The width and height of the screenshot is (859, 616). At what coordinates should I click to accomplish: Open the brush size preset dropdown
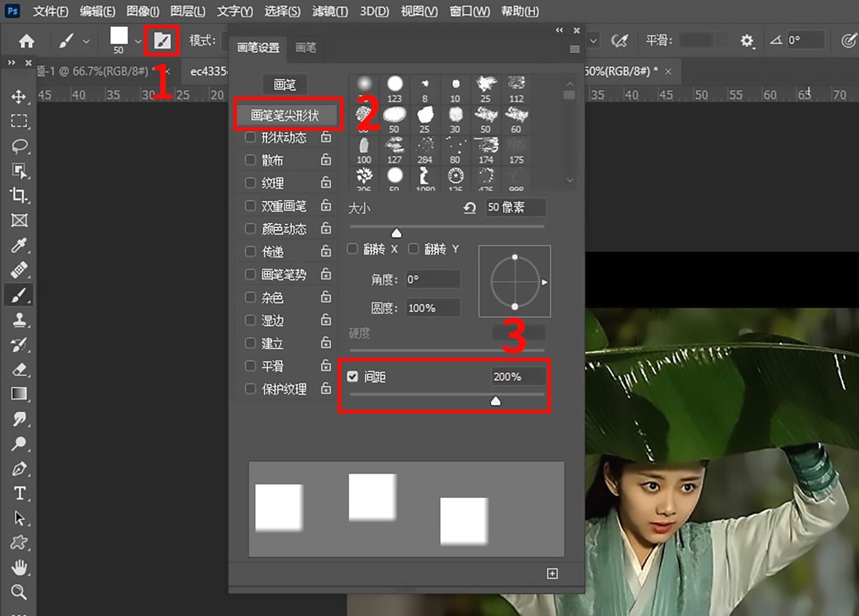tap(137, 40)
